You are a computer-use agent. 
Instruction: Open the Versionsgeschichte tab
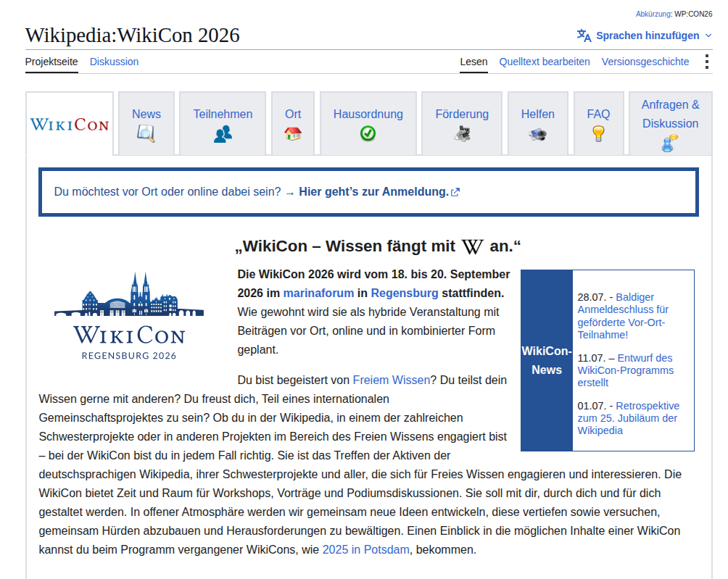(645, 62)
